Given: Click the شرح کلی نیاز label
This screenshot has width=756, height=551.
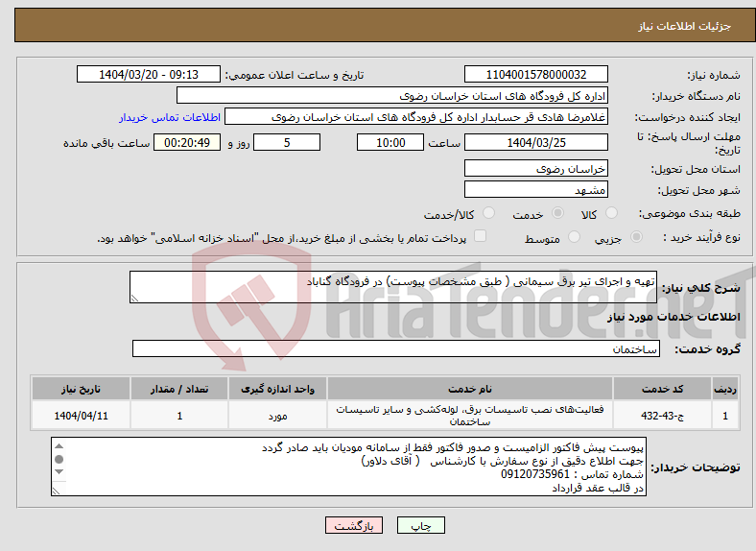Looking at the screenshot, I should (x=700, y=288).
